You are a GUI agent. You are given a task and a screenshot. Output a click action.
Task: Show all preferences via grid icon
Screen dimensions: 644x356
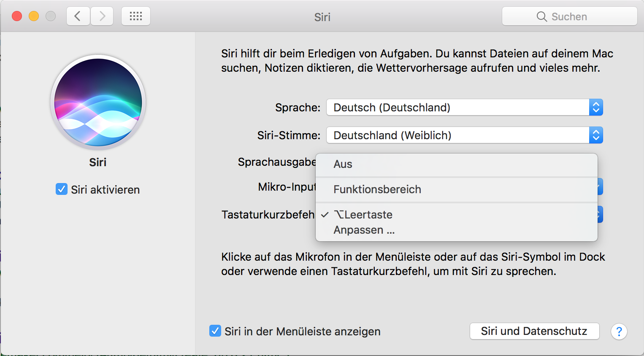tap(136, 16)
